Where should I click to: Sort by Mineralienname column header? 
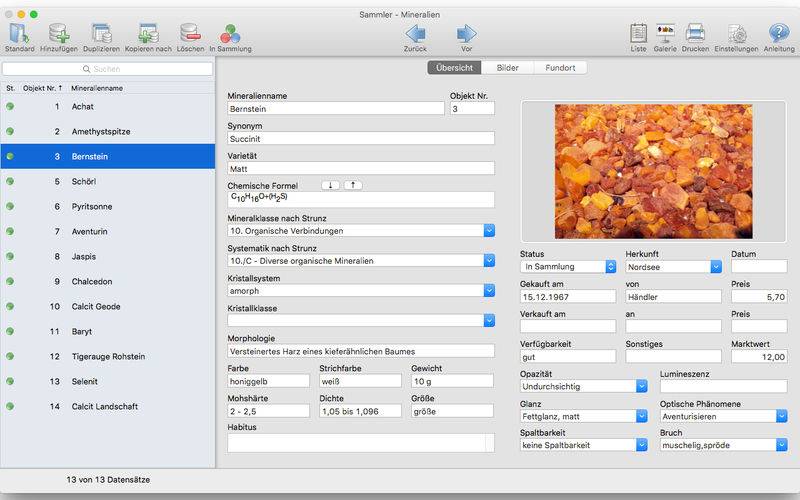point(97,88)
